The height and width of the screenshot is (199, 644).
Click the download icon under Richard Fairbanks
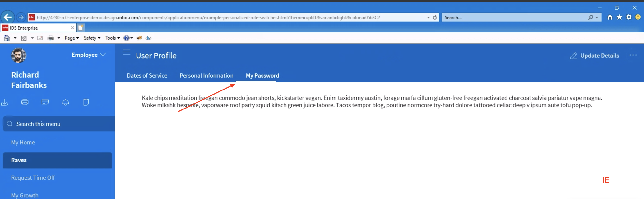[5, 102]
